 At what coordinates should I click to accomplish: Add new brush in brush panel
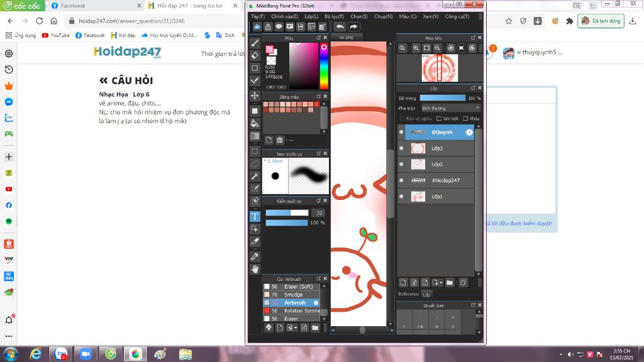point(280,327)
